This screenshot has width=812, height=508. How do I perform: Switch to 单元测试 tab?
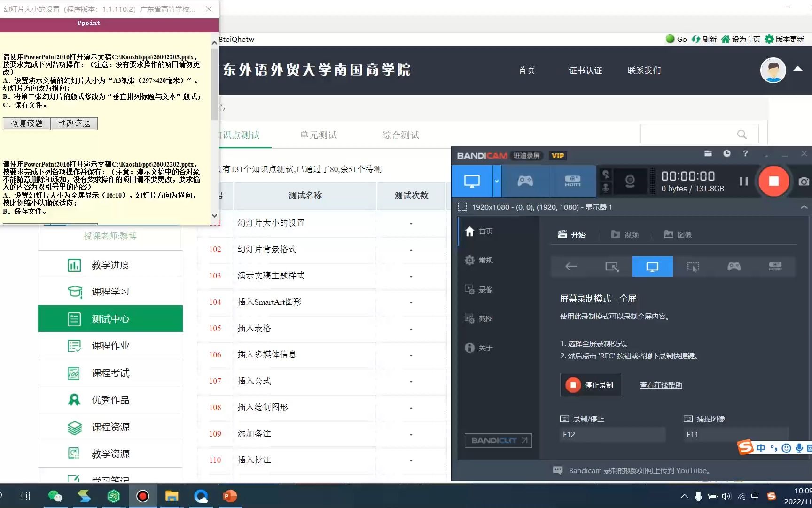point(319,135)
